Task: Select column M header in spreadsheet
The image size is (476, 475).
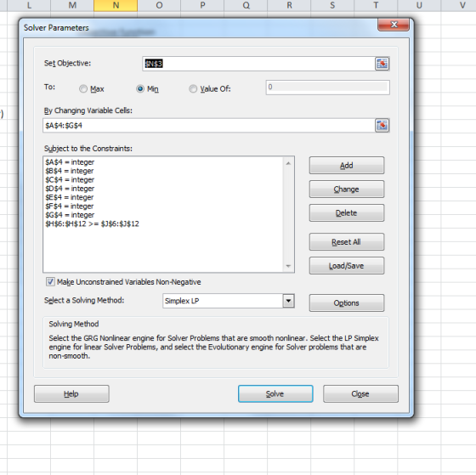Action: [72, 5]
